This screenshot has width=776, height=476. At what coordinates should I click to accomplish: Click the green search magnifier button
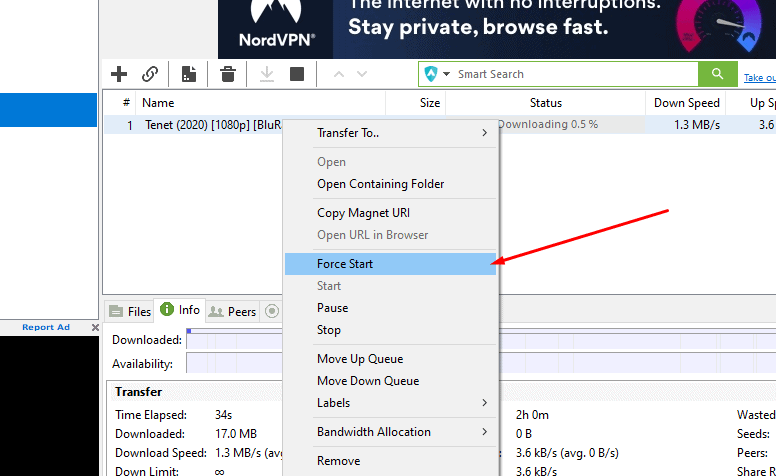pyautogui.click(x=716, y=74)
